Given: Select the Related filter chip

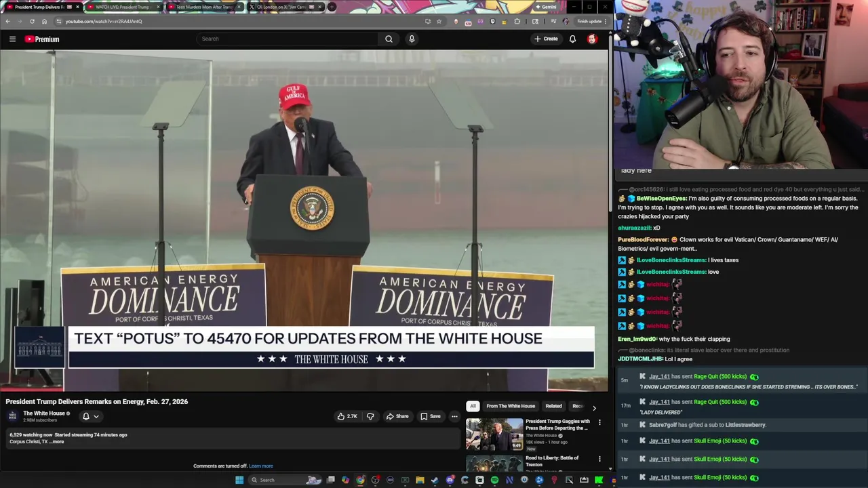Looking at the screenshot, I should click(553, 406).
